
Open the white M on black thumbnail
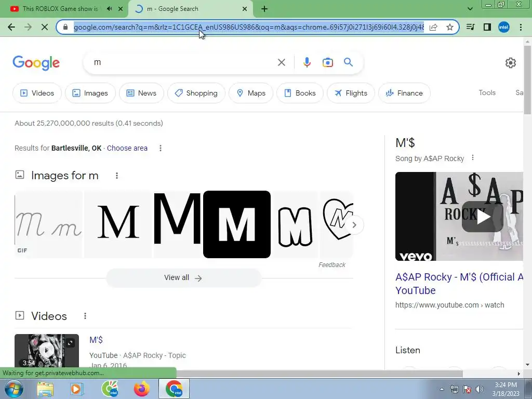pyautogui.click(x=237, y=224)
